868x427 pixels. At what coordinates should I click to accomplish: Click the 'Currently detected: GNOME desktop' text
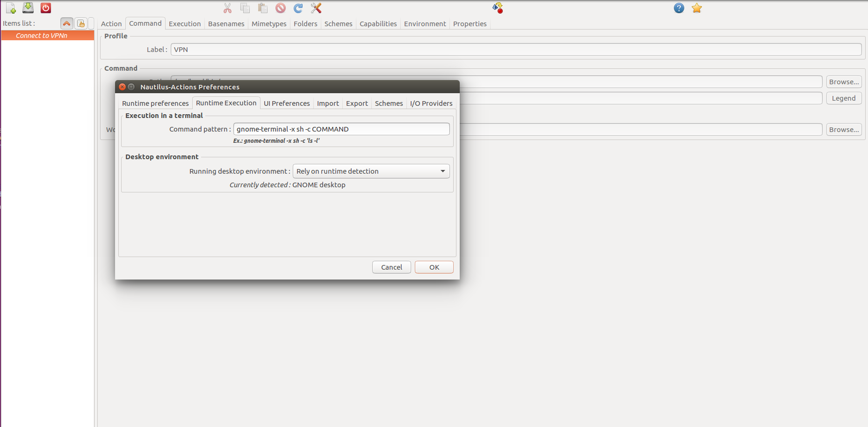[x=287, y=185]
